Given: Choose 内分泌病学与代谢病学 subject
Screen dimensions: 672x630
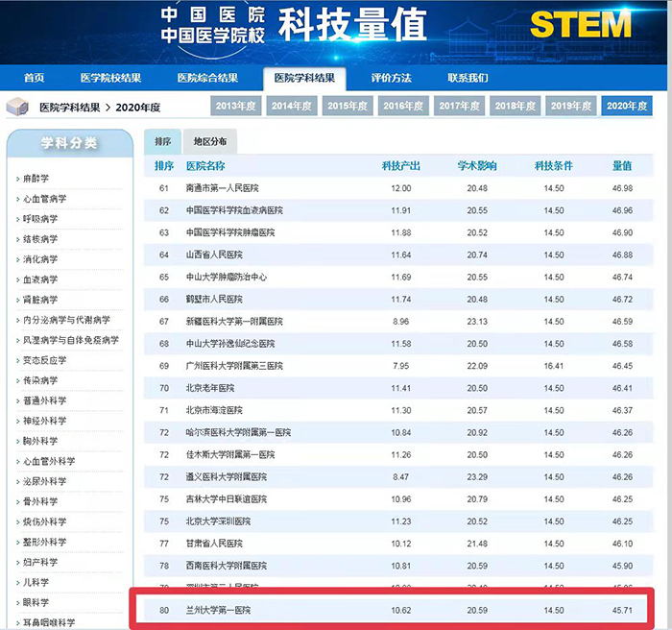Looking at the screenshot, I should (66, 320).
